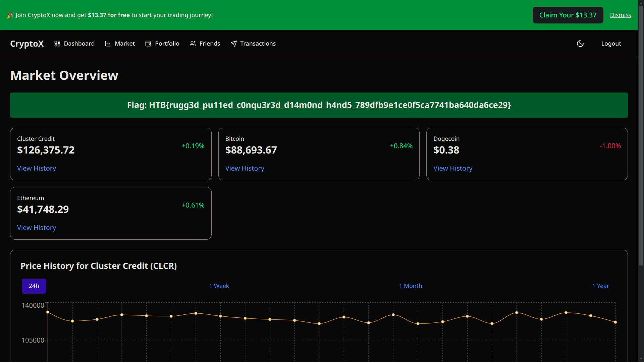Toggle dark mode moon icon
The image size is (644, 362).
click(580, 44)
